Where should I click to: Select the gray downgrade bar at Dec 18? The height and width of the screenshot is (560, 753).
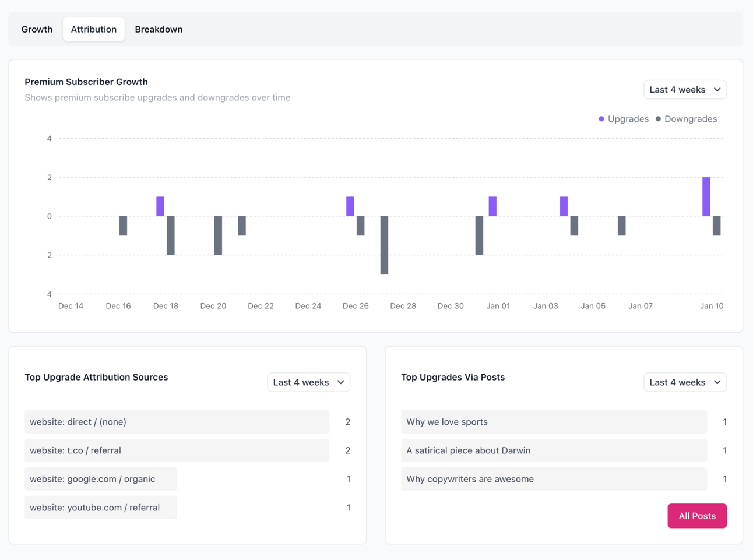(x=171, y=235)
